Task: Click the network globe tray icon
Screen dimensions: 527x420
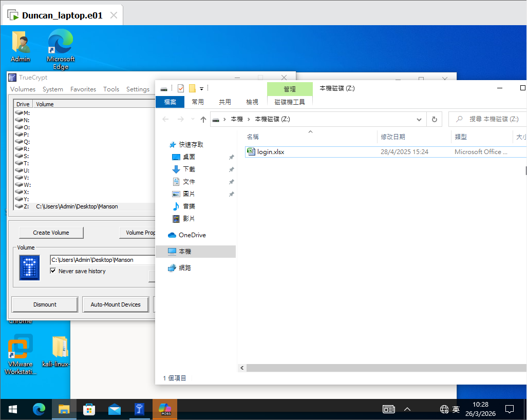Action: click(444, 409)
